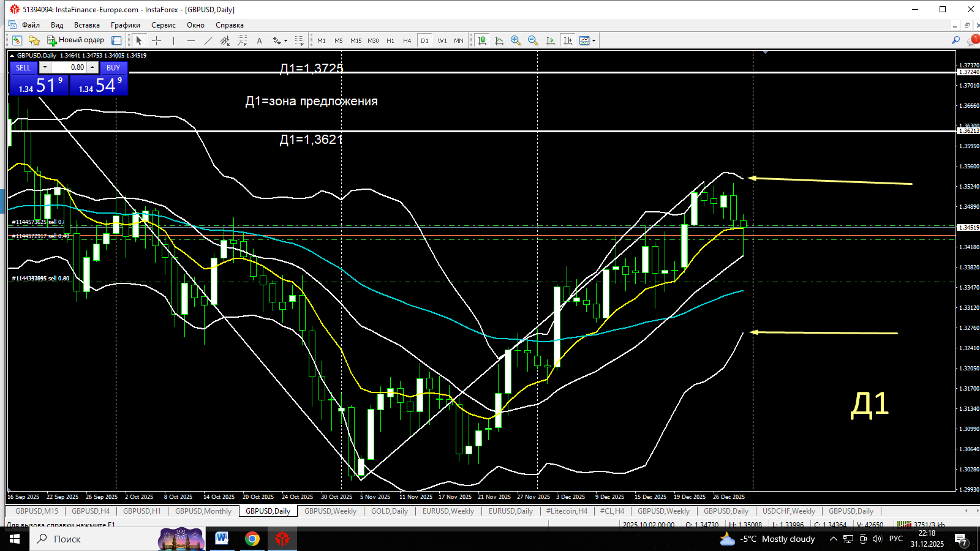The width and height of the screenshot is (980, 551).
Task: Open the Файл menu
Action: [31, 25]
